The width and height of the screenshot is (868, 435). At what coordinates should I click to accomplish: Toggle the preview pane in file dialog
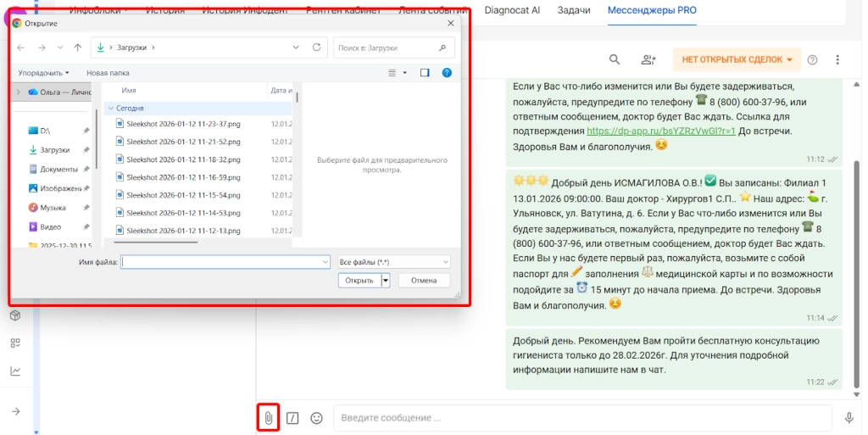tap(425, 73)
